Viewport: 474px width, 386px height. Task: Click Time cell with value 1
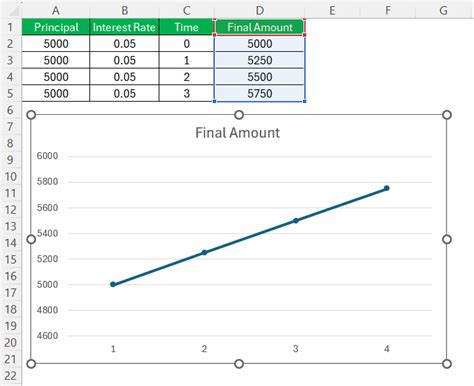click(x=186, y=60)
